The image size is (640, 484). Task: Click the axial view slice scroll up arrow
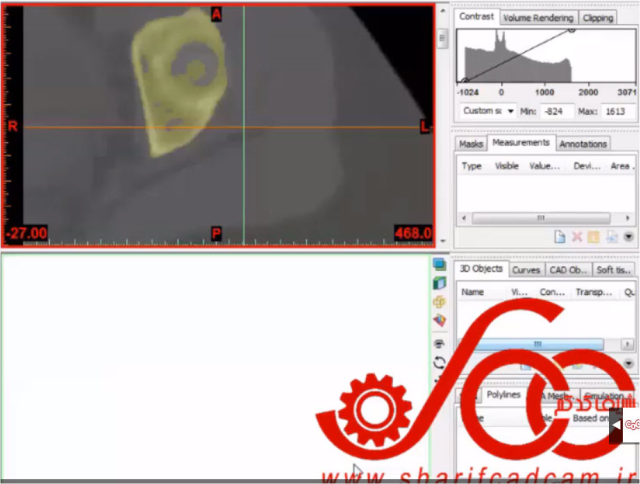(442, 10)
